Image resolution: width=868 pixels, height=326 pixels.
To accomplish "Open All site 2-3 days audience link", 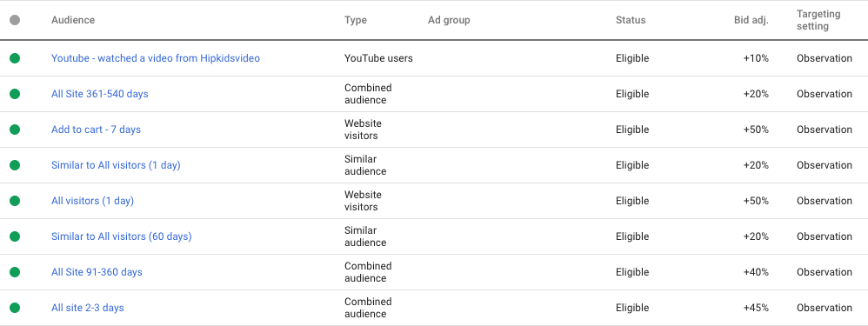I will point(88,308).
